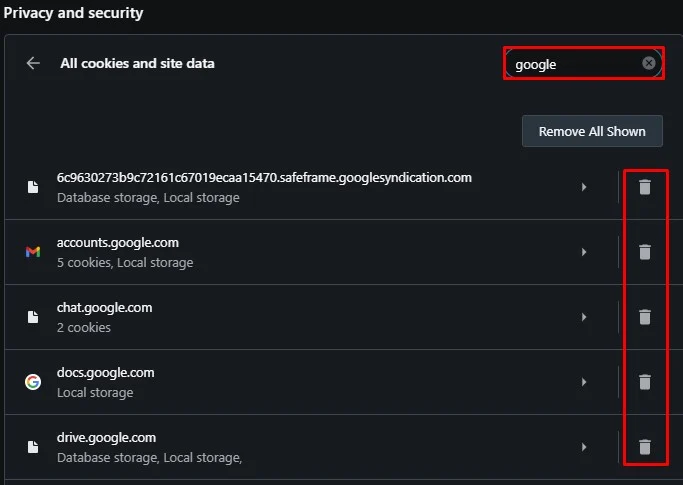Expand chat.google.com details arrow
The height and width of the screenshot is (485, 683).
pyautogui.click(x=584, y=317)
